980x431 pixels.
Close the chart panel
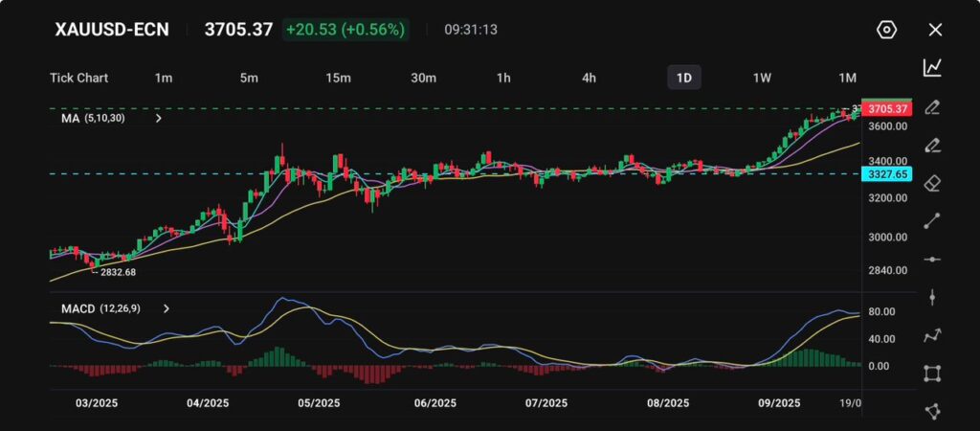click(x=935, y=30)
